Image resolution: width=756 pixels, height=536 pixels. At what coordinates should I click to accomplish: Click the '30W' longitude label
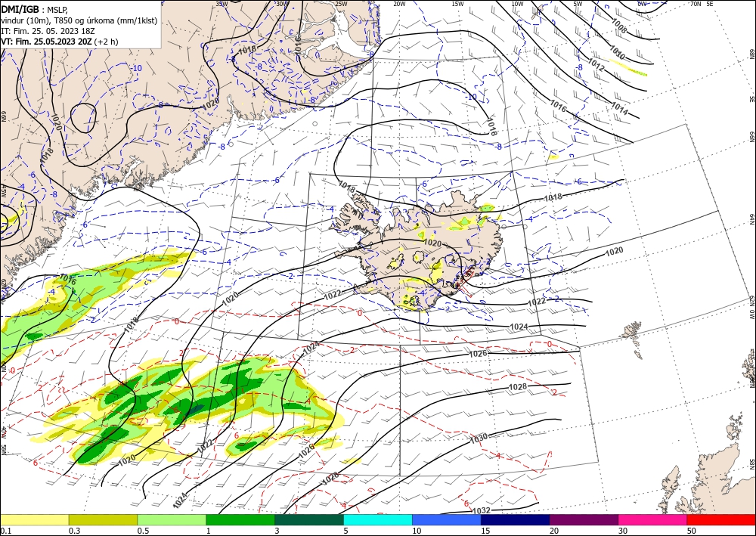(x=281, y=4)
